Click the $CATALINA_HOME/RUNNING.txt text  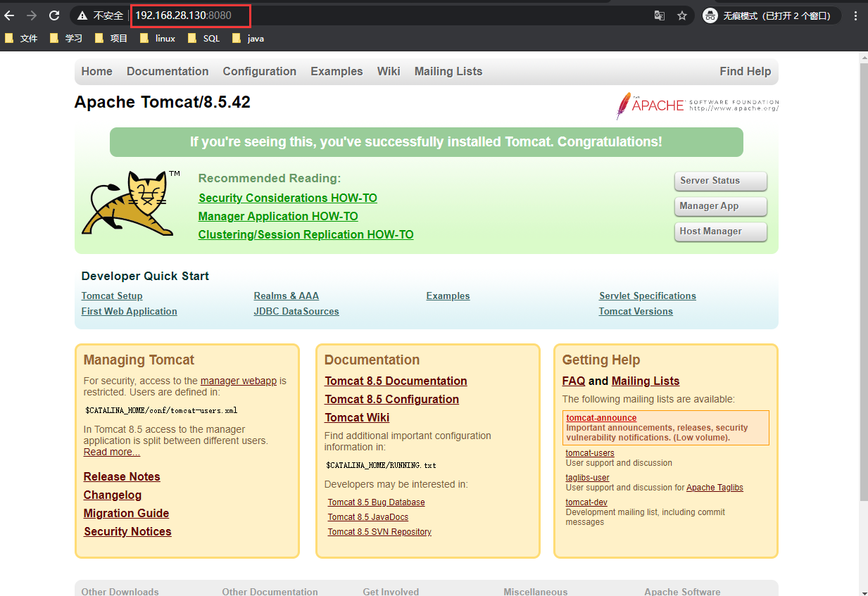click(381, 466)
